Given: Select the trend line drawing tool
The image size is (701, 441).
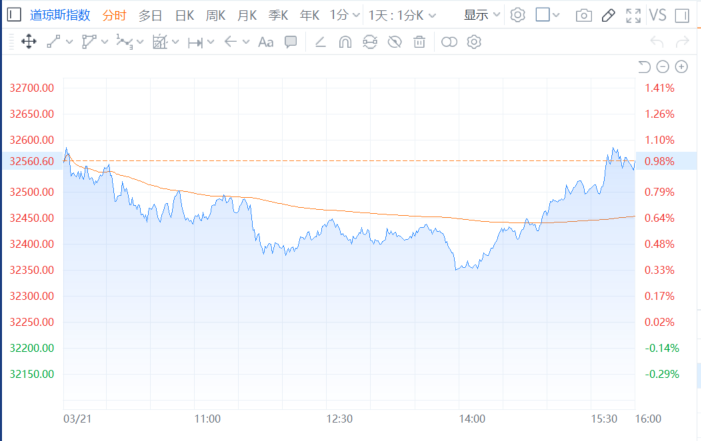Looking at the screenshot, I should 54,42.
